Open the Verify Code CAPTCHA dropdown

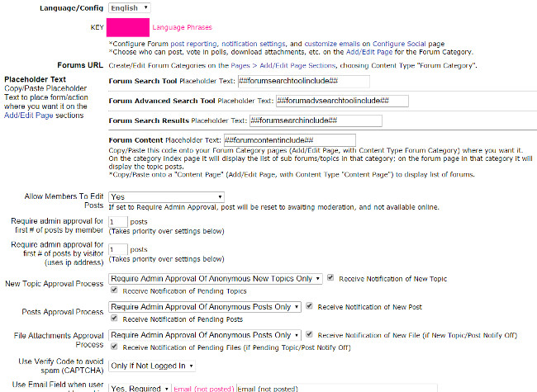coord(154,366)
